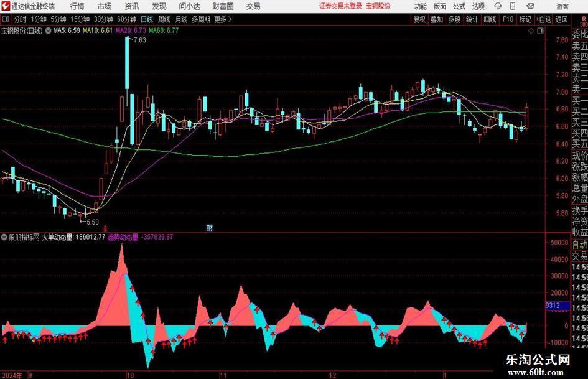Click the 自动 label in right panel
The height and width of the screenshot is (379, 588).
point(580,245)
